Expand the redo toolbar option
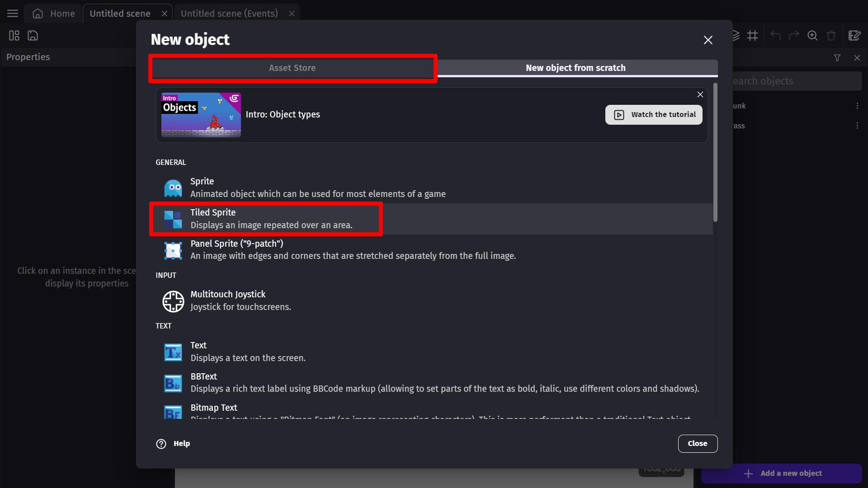Viewport: 868px width, 488px height. coord(794,36)
